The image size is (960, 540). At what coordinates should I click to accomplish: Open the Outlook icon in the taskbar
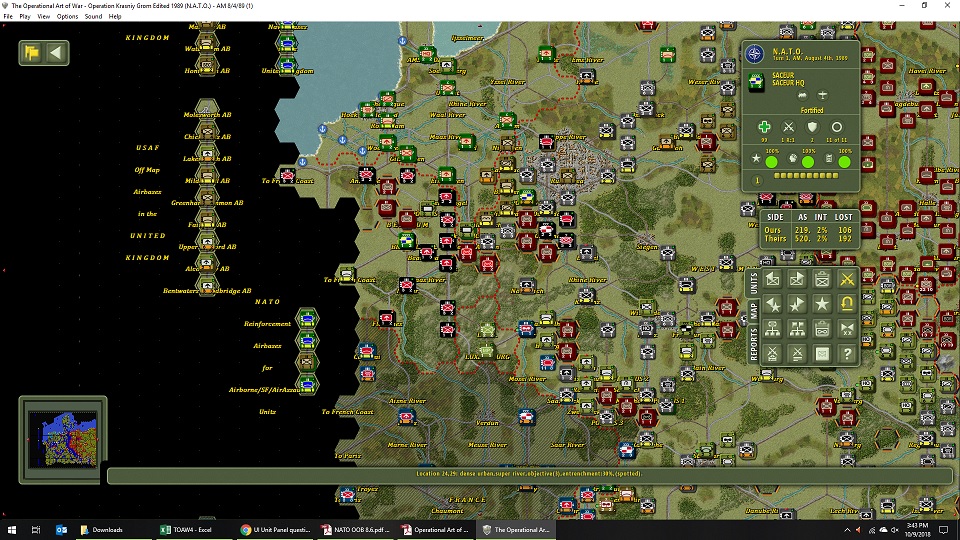click(61, 530)
